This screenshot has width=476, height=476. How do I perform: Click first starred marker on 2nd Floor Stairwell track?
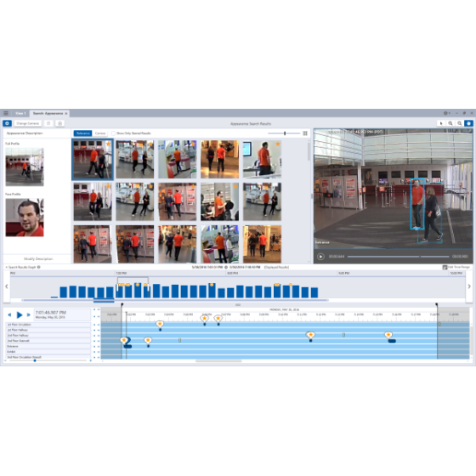click(124, 341)
